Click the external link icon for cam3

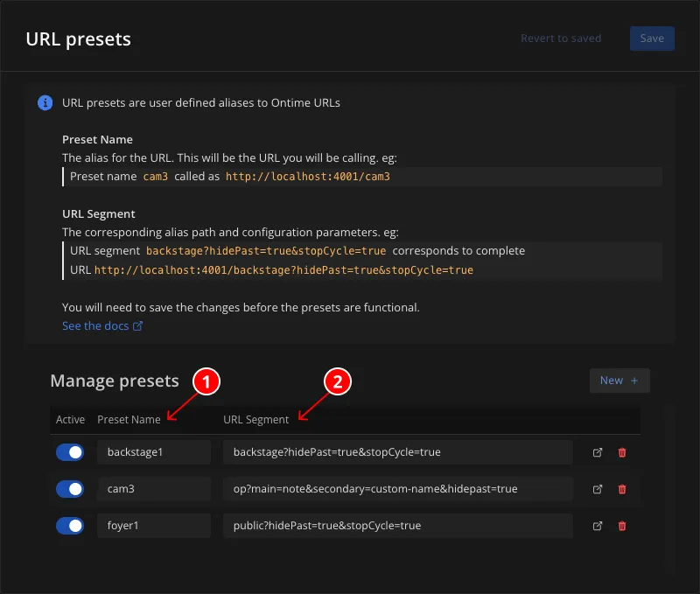(x=598, y=489)
